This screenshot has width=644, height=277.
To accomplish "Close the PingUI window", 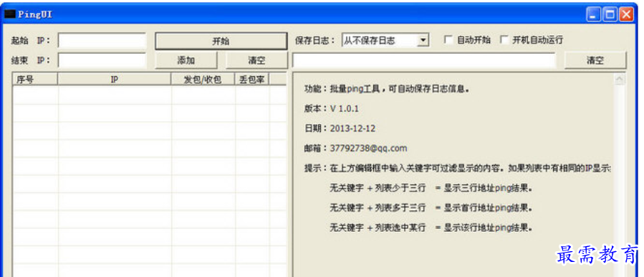I will click(626, 15).
